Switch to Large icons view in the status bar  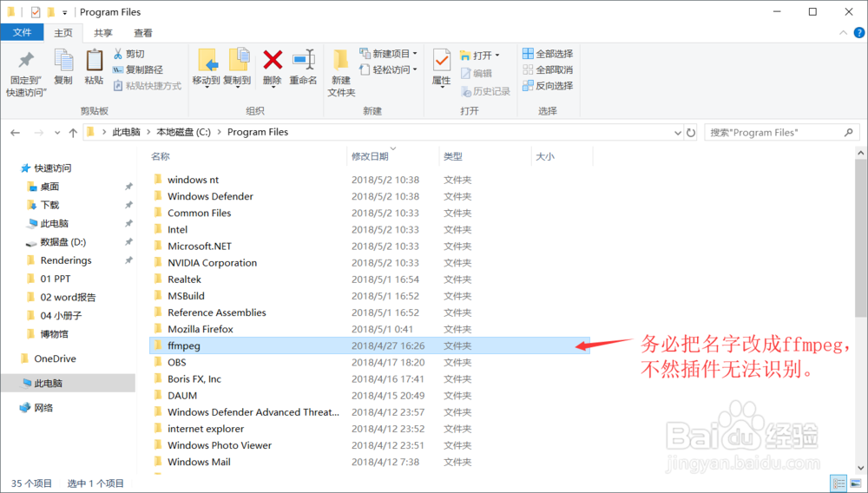(855, 483)
